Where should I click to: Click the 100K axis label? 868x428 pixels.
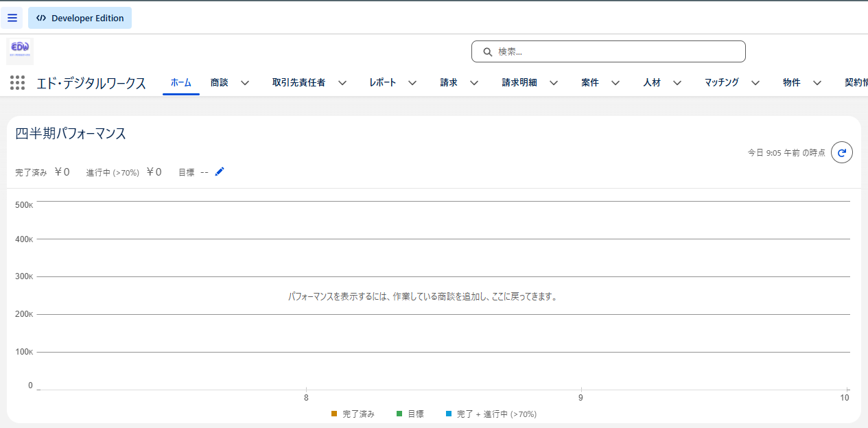(24, 352)
